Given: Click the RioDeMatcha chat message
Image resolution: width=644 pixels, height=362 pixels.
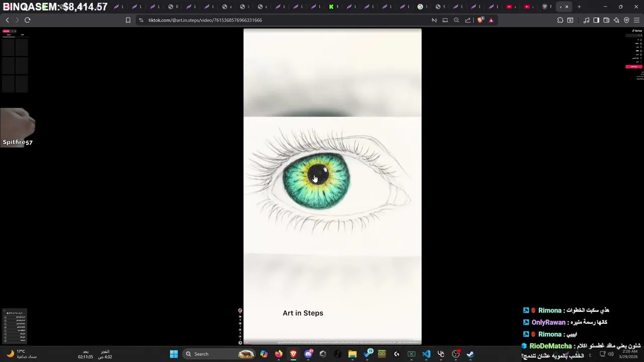Looking at the screenshot, I should [581, 350].
